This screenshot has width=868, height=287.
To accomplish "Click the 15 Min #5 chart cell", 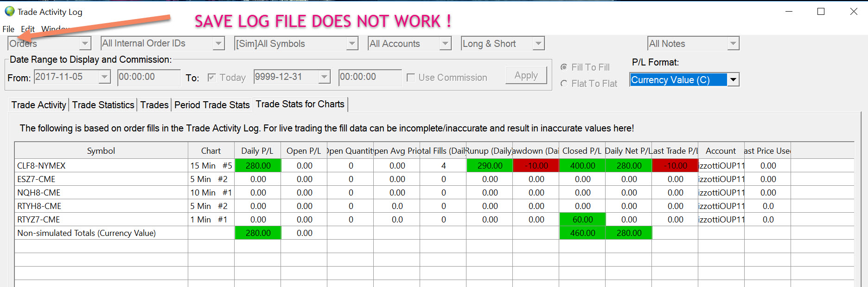I will tap(211, 166).
